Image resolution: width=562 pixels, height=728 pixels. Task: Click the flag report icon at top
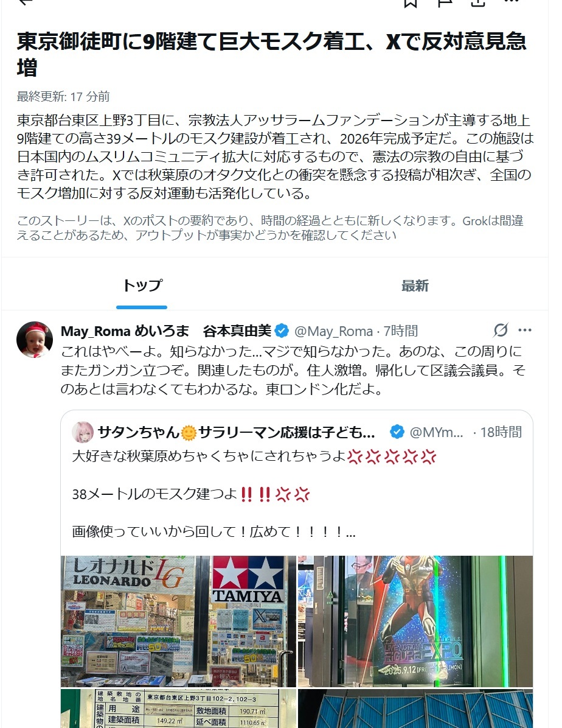[445, 2]
